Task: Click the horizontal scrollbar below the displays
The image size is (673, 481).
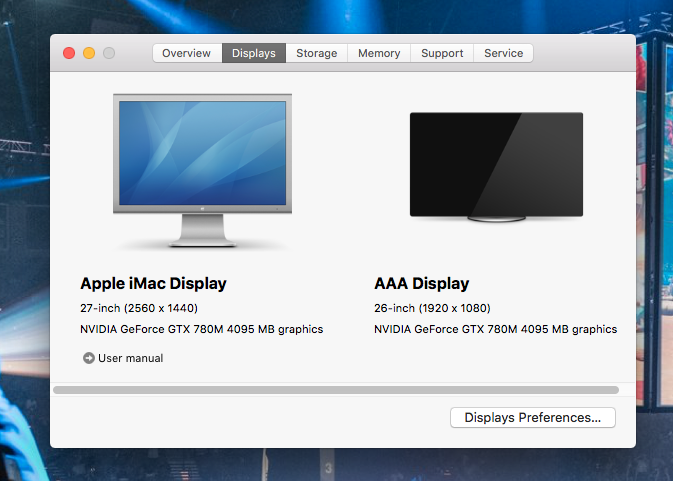Action: pyautogui.click(x=336, y=390)
